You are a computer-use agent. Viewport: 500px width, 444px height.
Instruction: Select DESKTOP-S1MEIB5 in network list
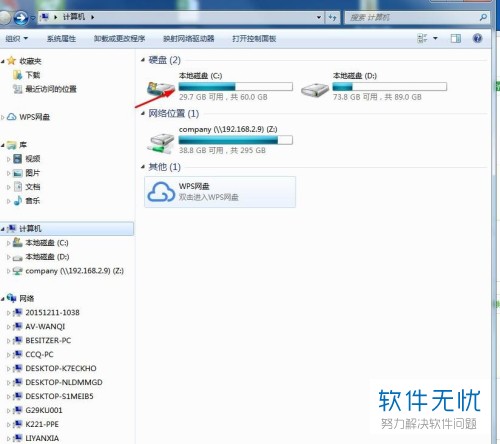59,396
